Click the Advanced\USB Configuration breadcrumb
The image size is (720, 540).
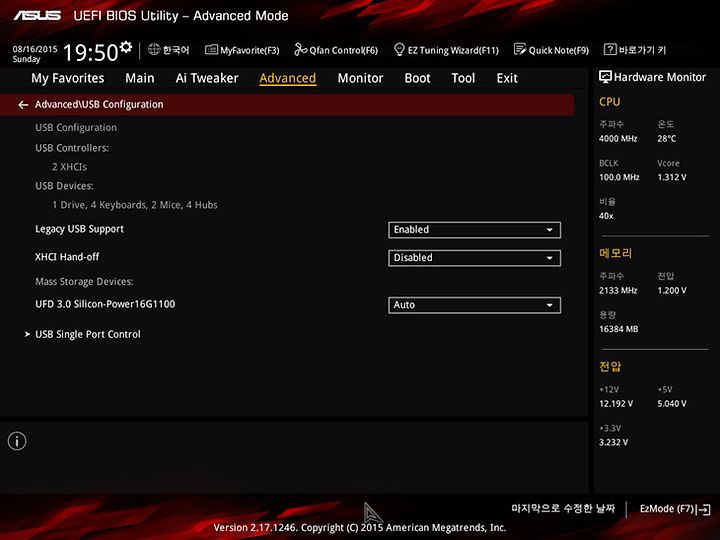pos(99,105)
